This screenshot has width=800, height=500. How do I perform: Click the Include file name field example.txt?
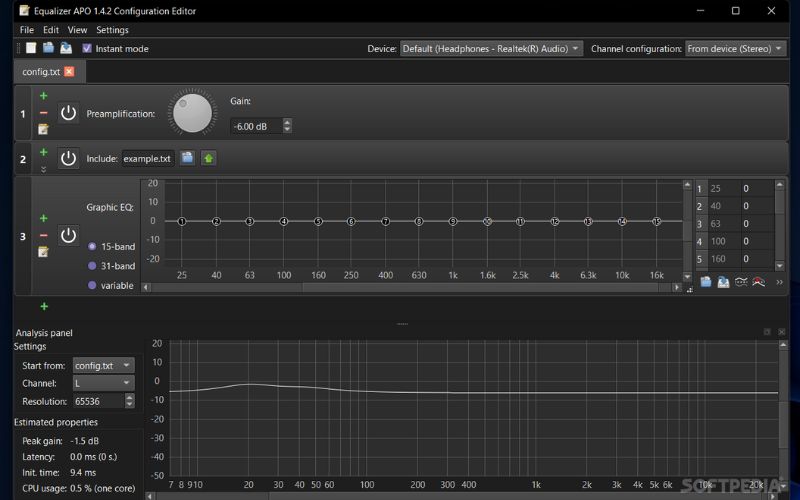pos(147,159)
